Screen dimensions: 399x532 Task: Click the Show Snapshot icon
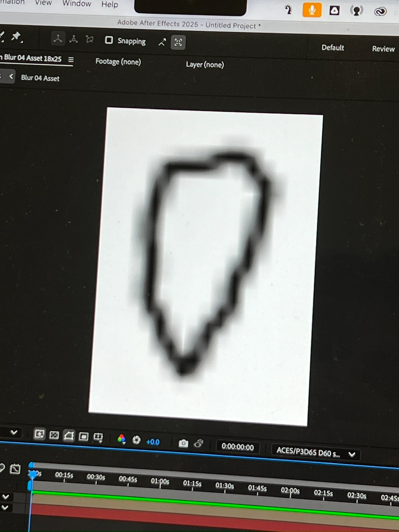point(198,444)
